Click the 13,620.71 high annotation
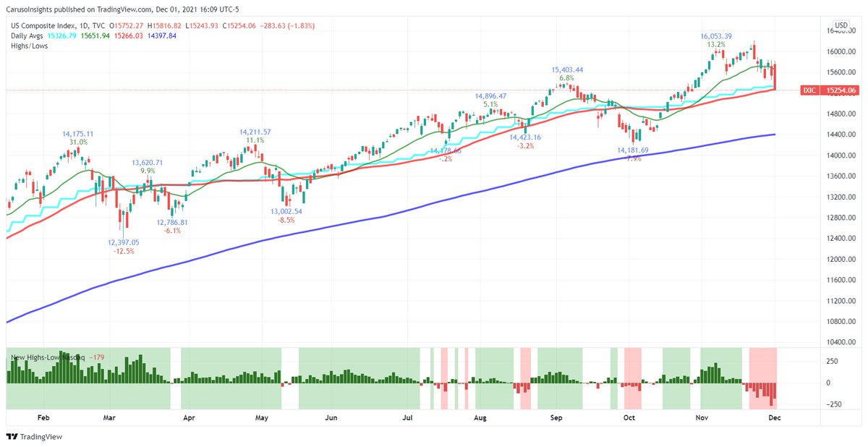868x447 pixels. (147, 163)
